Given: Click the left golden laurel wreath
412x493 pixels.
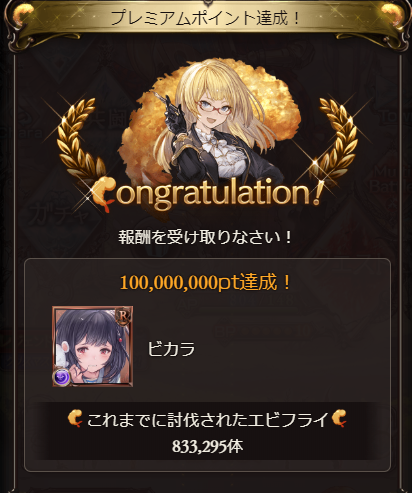Looking at the screenshot, I should pyautogui.click(x=79, y=140).
